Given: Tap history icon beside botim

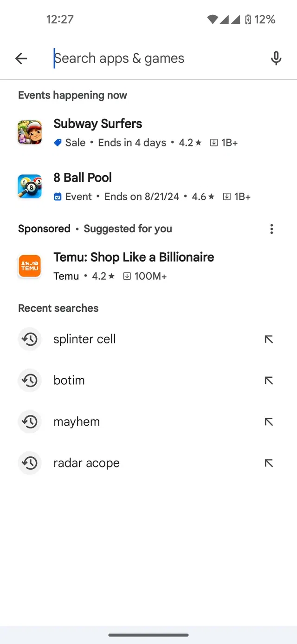Looking at the screenshot, I should click(x=30, y=381).
